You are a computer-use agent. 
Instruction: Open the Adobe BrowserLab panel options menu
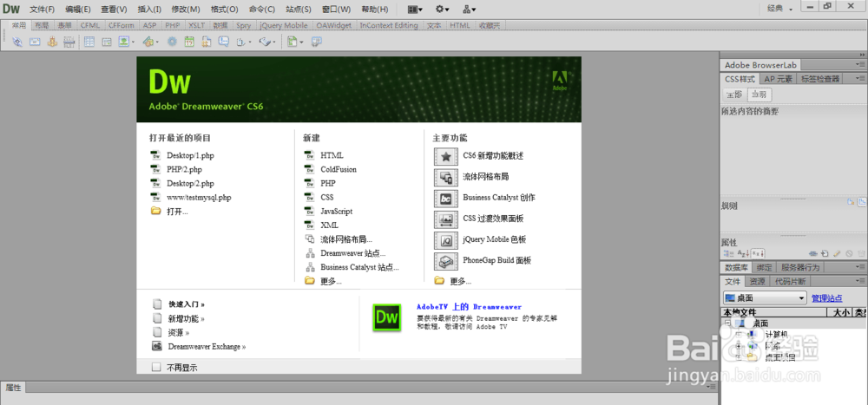tap(862, 65)
